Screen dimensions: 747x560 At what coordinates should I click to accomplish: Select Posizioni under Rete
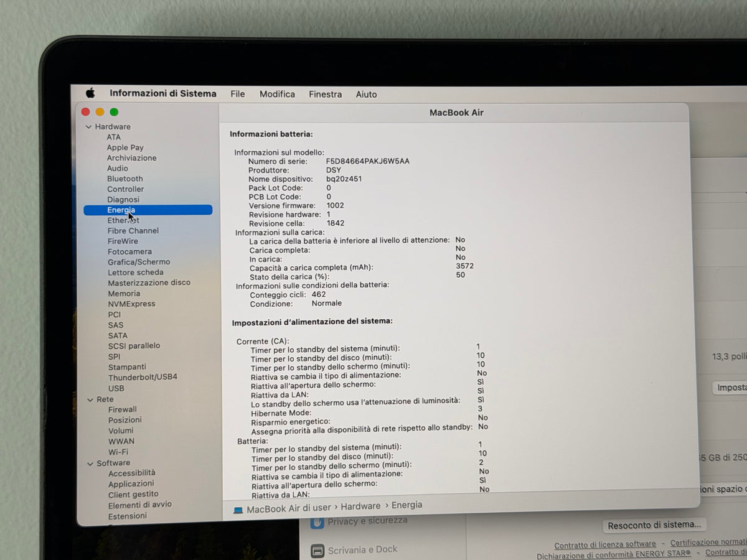pyautogui.click(x=125, y=420)
